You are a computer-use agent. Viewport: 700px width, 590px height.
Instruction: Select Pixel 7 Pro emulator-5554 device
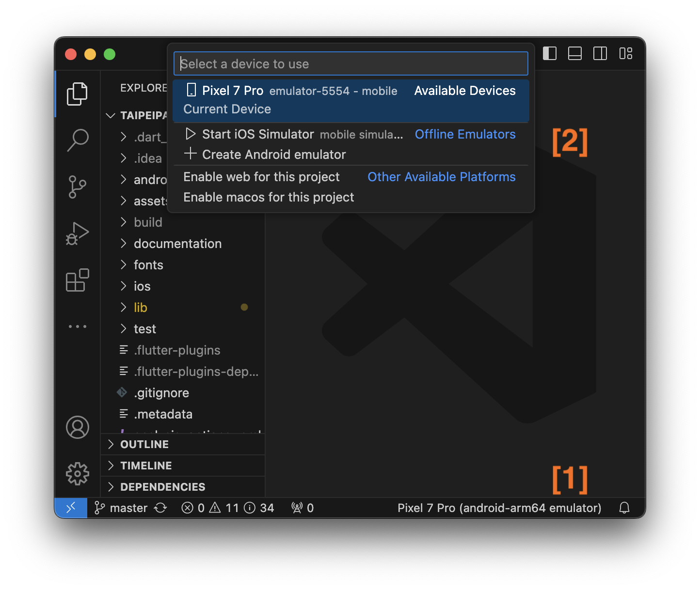[x=351, y=100]
